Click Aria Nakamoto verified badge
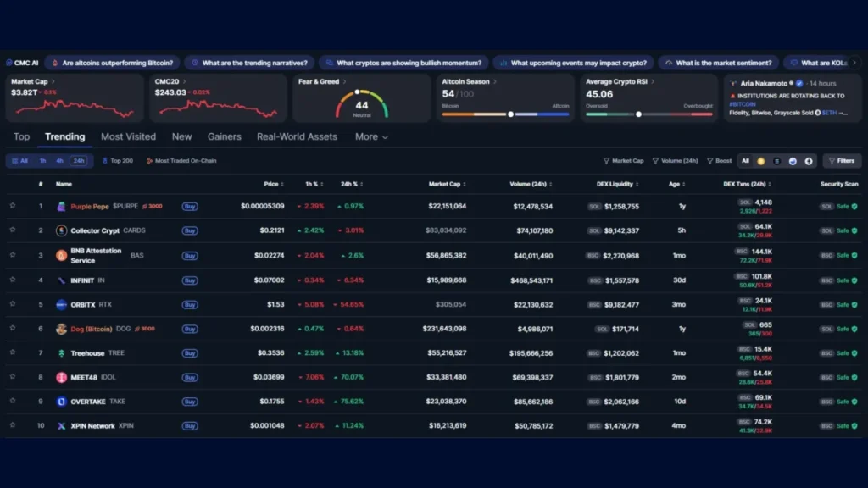The height and width of the screenshot is (488, 868). pyautogui.click(x=799, y=84)
